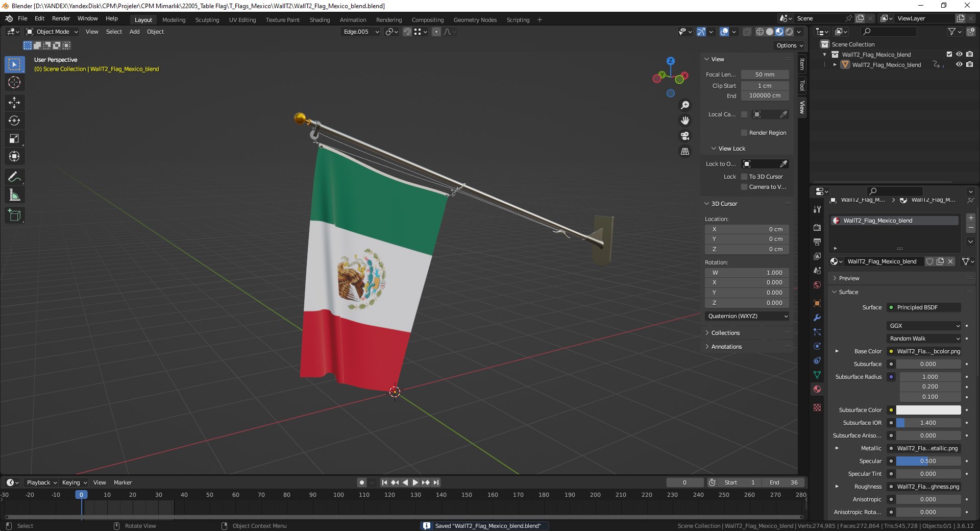The width and height of the screenshot is (980, 531).
Task: Click the Subsurface Color swatch
Action: tap(928, 410)
